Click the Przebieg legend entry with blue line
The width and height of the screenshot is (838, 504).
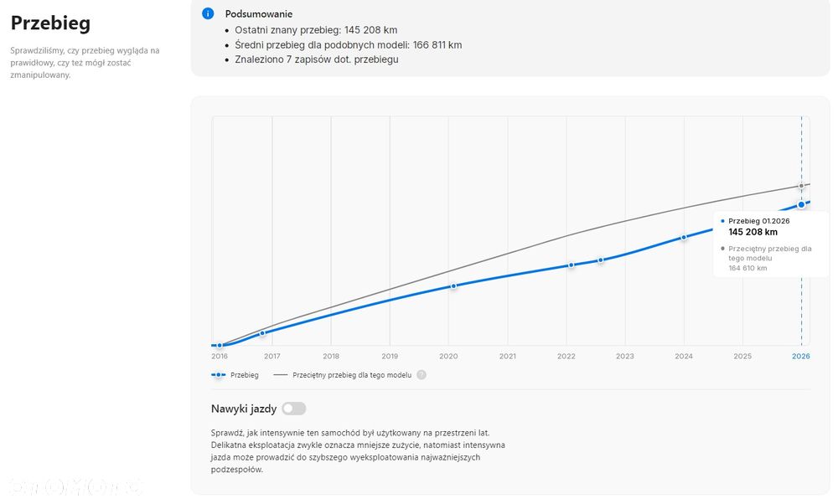[235, 375]
